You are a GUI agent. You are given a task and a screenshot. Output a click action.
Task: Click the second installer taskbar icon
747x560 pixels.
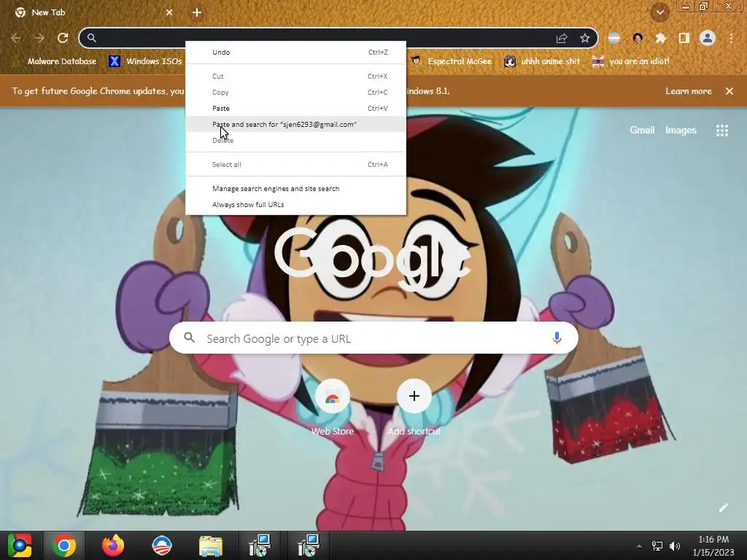(309, 545)
